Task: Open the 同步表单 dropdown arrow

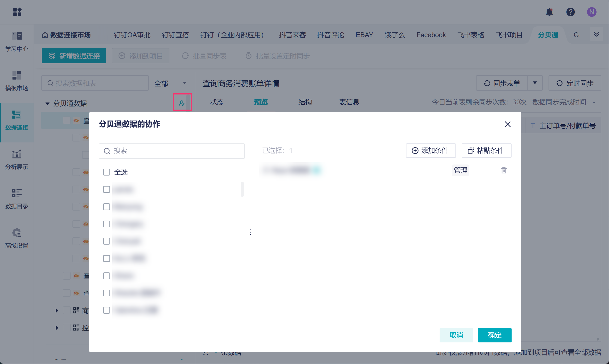Action: coord(535,83)
